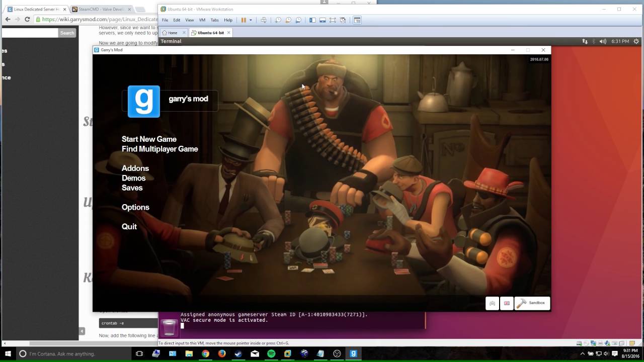Screen dimensions: 644x362
Task: Click Quit in Garry's Mod menu
Action: coord(129,226)
